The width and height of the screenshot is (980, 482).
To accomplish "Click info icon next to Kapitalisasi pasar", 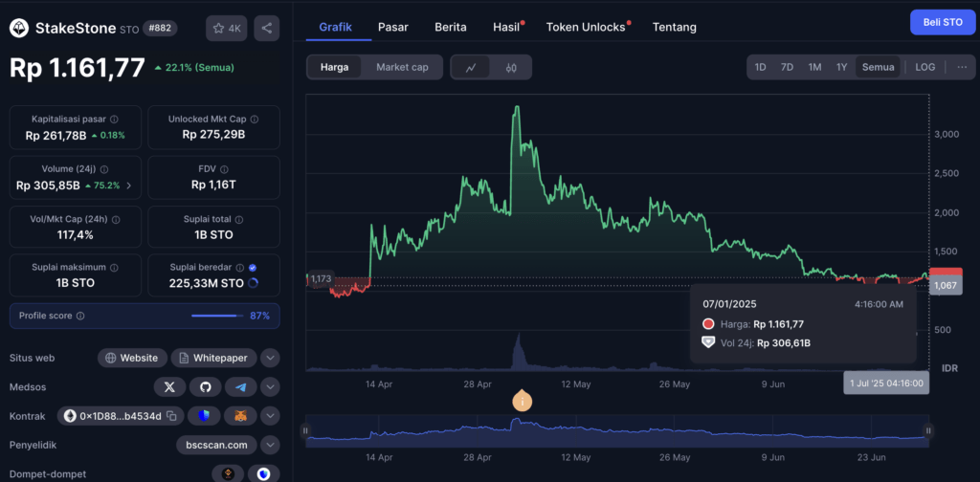I will (x=115, y=120).
